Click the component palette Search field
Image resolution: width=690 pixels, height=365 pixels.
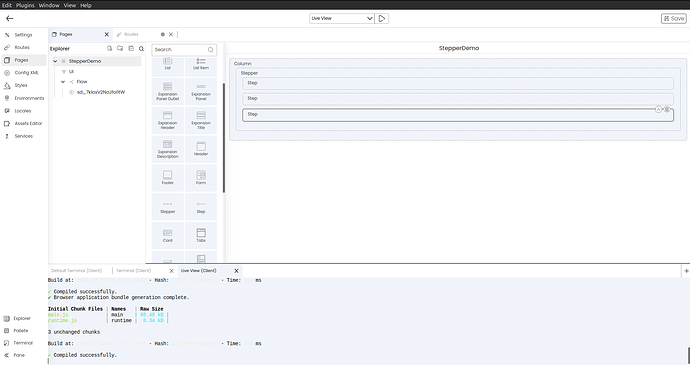(x=184, y=50)
